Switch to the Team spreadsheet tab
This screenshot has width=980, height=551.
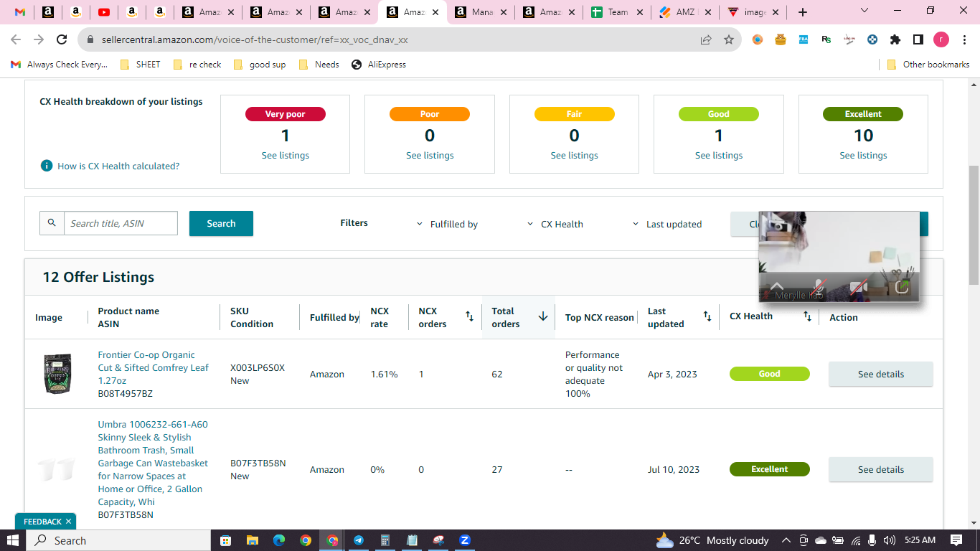click(x=616, y=12)
